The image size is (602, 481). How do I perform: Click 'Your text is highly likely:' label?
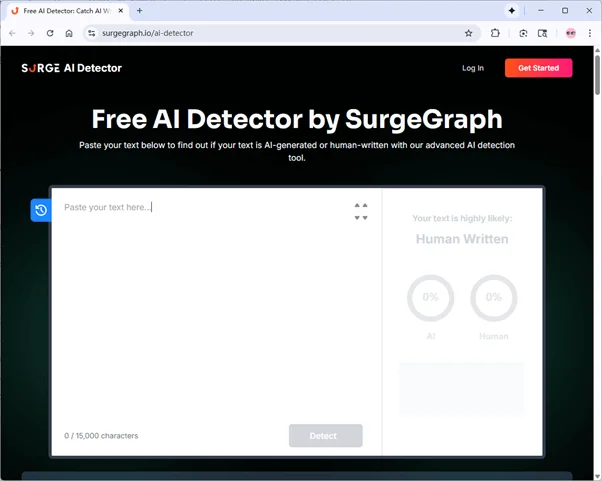tap(462, 218)
